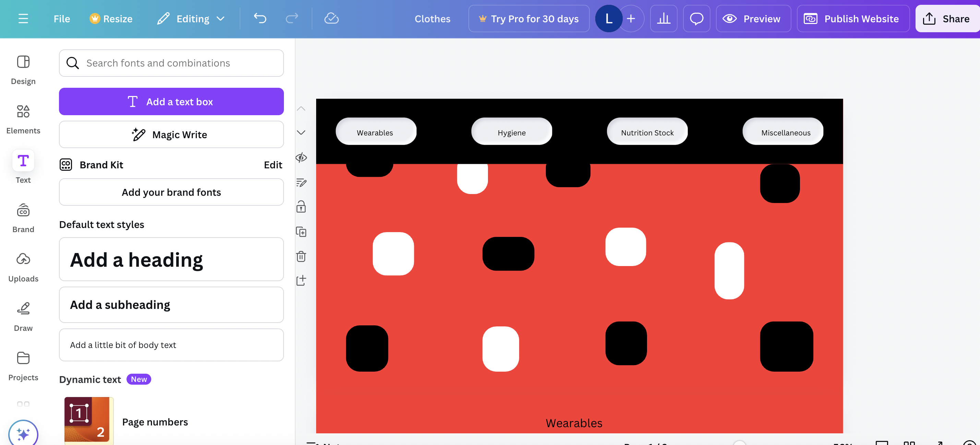The image size is (980, 445).
Task: Open the File menu
Action: point(62,18)
